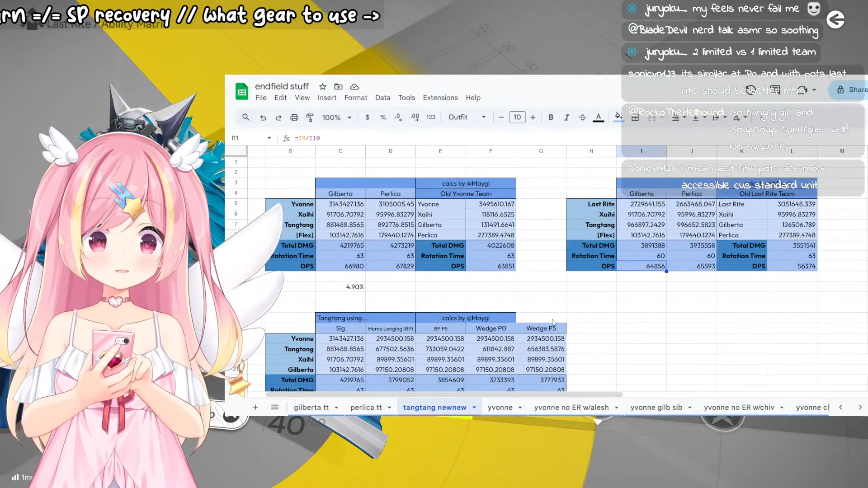Click the undo arrow icon
This screenshot has width=868, height=488.
[x=263, y=117]
